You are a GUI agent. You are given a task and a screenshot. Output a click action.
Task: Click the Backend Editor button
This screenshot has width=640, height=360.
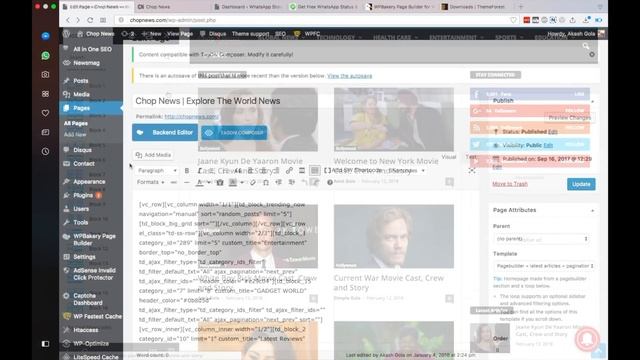(165, 132)
